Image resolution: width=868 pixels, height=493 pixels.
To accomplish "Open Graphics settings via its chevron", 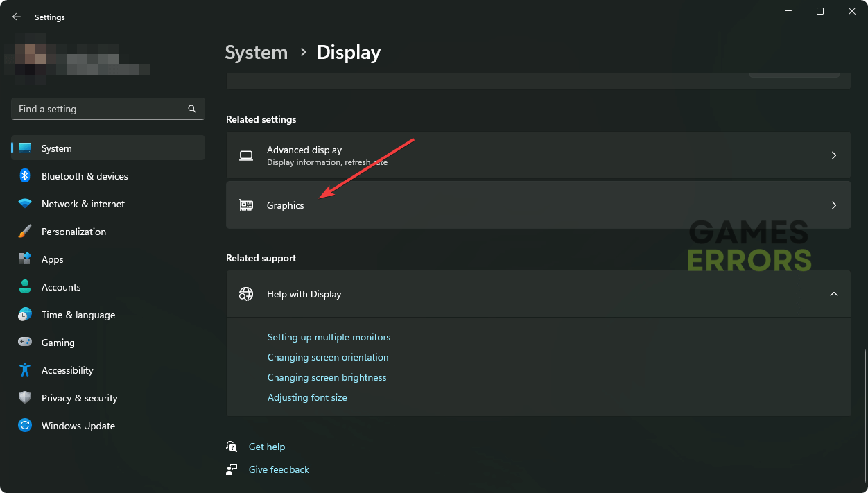I will tap(833, 205).
